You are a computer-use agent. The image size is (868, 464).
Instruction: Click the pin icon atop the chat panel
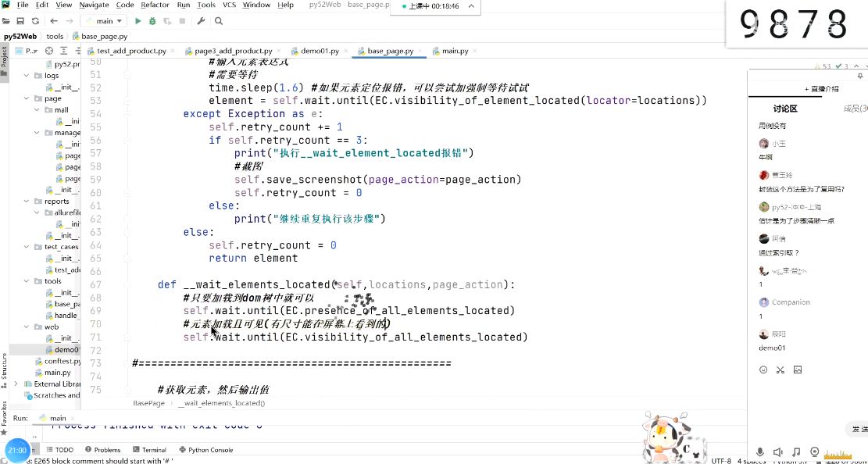pyautogui.click(x=859, y=76)
